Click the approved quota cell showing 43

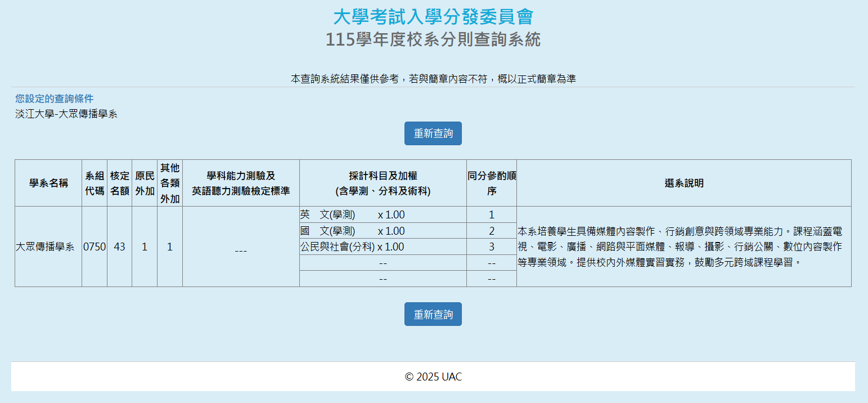click(x=119, y=247)
